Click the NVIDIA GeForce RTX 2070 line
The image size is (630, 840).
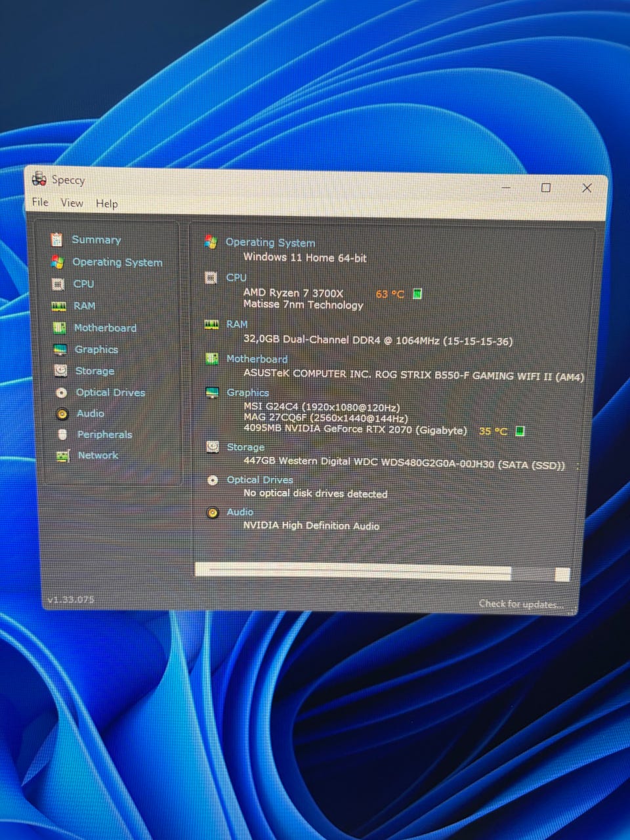[355, 429]
